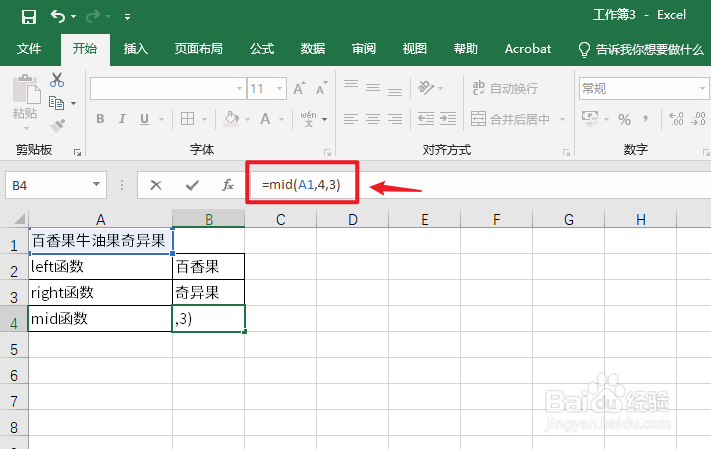This screenshot has width=711, height=449.
Task: Open the 帮助 tab
Action: 466,49
